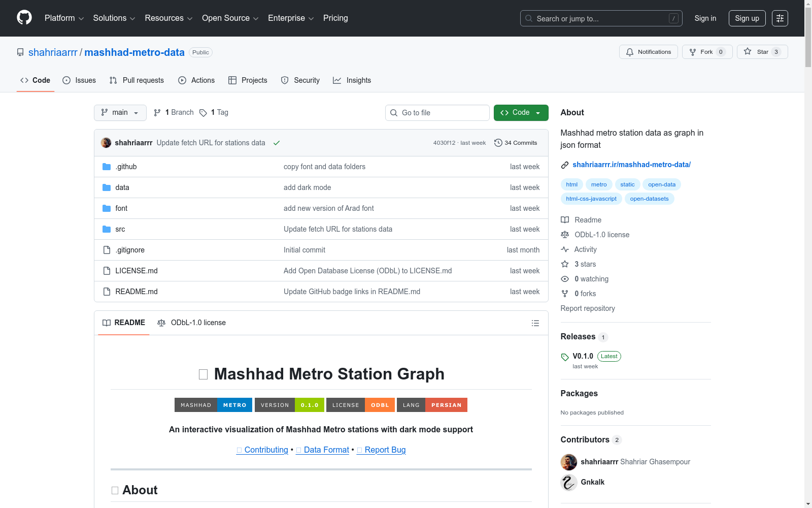812x508 pixels.
Task: Click the html-css-javascript topic tag
Action: (x=591, y=199)
